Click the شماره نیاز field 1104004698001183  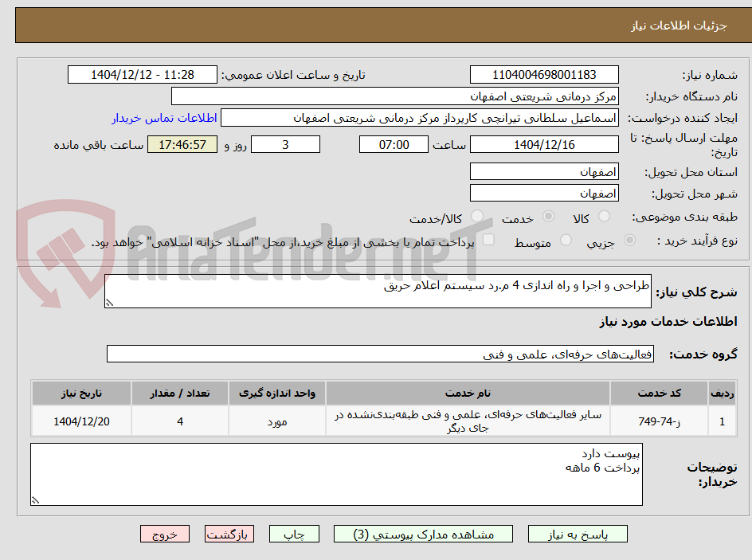click(x=544, y=75)
